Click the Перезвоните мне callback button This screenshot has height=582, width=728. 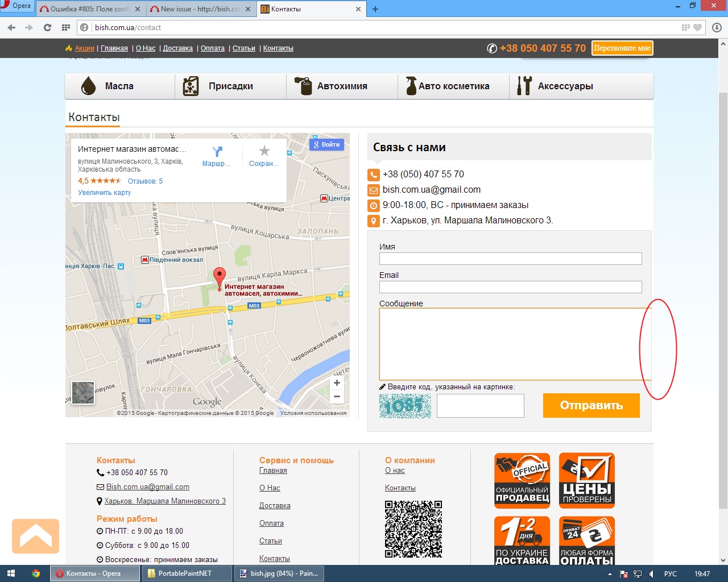622,48
